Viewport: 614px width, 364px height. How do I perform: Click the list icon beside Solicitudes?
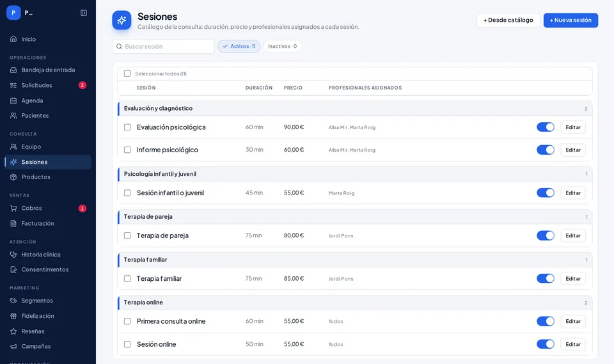click(x=13, y=85)
